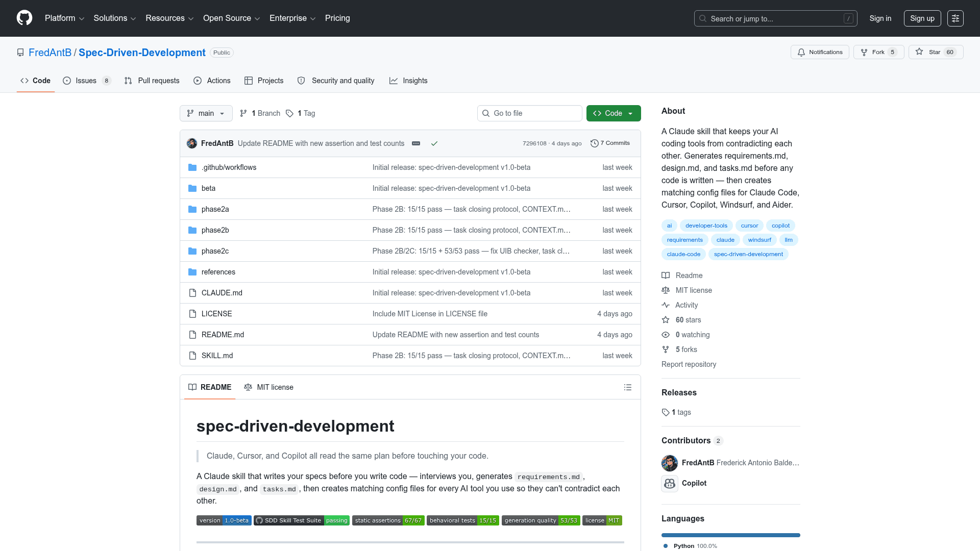Click the SDD Skill Test Suite badge
The height and width of the screenshot is (551, 980).
click(302, 520)
